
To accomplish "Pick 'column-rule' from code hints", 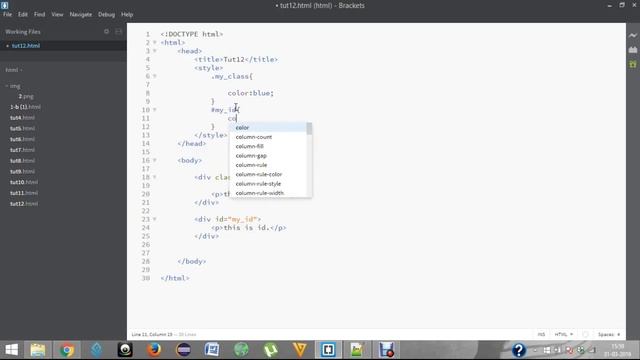I will tap(268, 165).
